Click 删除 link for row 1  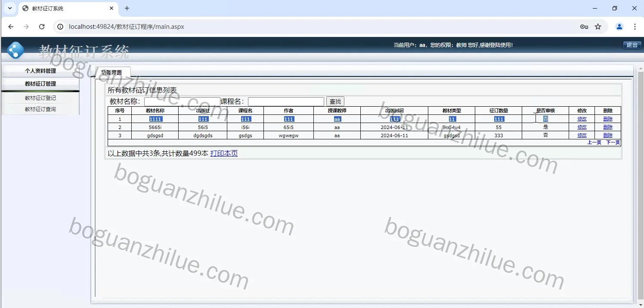[x=608, y=119]
